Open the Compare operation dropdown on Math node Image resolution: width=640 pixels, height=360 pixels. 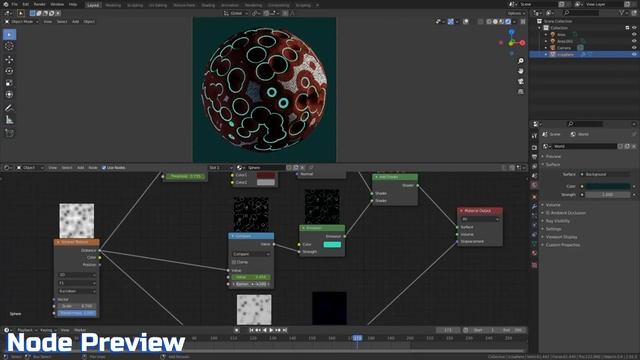(251, 254)
